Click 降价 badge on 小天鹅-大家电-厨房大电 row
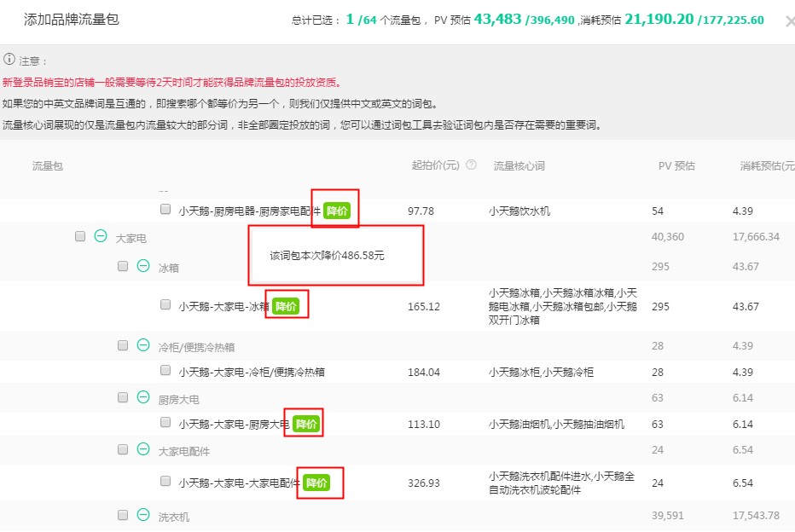The image size is (795, 532). click(307, 424)
